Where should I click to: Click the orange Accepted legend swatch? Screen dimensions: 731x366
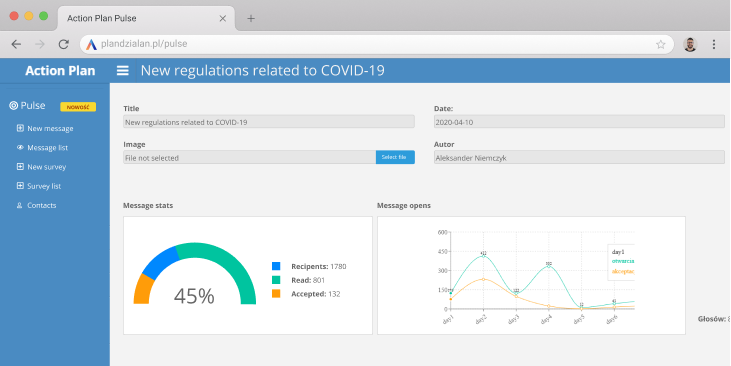[x=276, y=293]
